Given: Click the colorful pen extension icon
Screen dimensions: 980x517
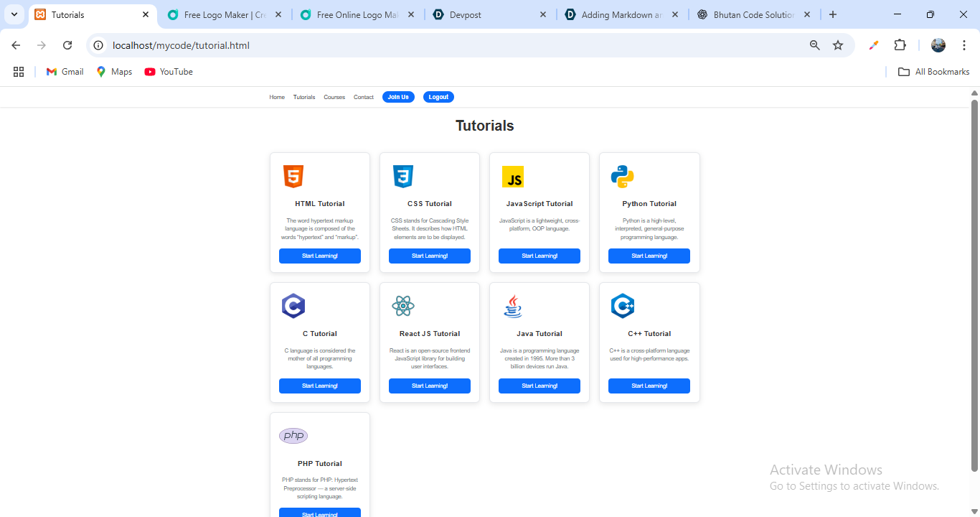Looking at the screenshot, I should coord(873,45).
